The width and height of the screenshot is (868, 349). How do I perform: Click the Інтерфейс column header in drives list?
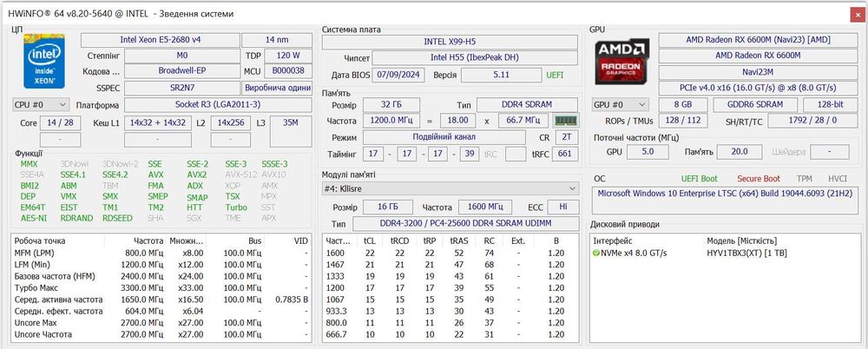pos(613,241)
